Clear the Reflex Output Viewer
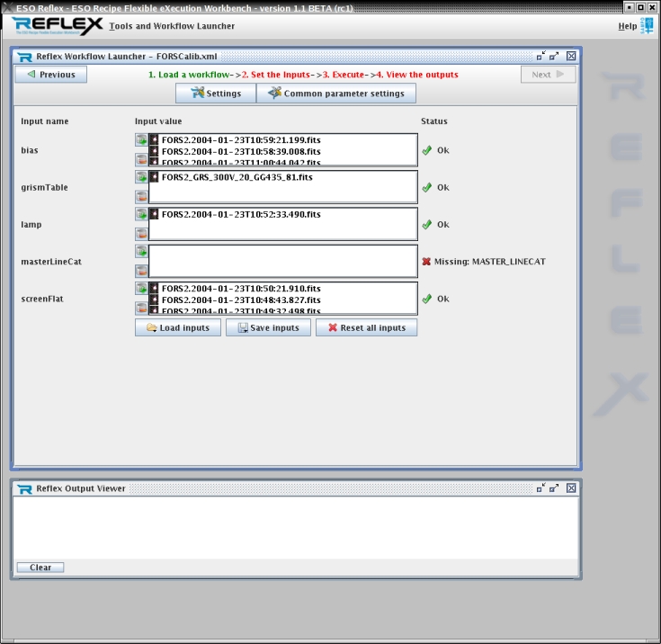Screen dimensions: 661x644 coord(40,568)
